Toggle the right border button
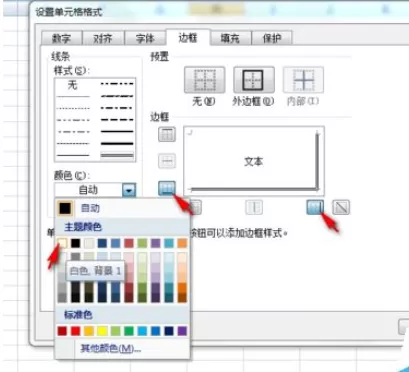This screenshot has height=372, width=409. (x=315, y=207)
